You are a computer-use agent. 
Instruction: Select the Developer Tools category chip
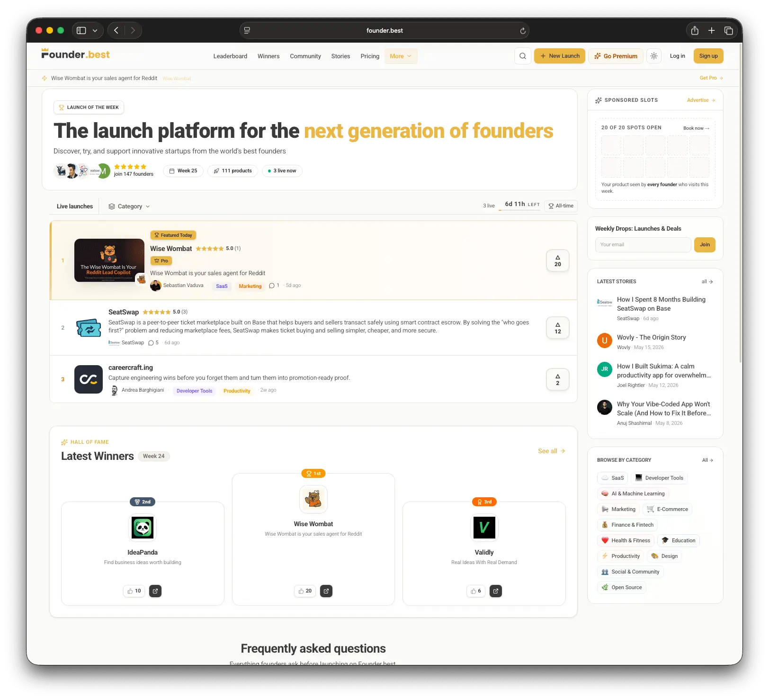[659, 478]
